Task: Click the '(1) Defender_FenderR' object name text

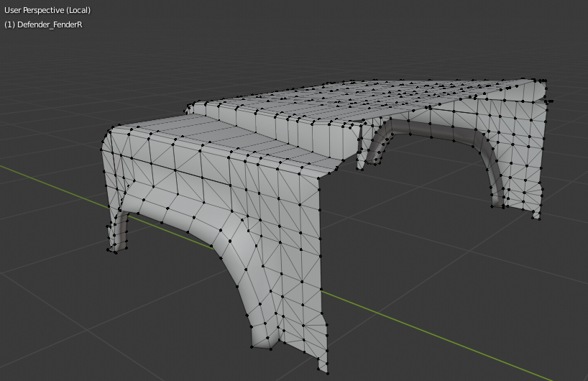Action: pyautogui.click(x=43, y=24)
